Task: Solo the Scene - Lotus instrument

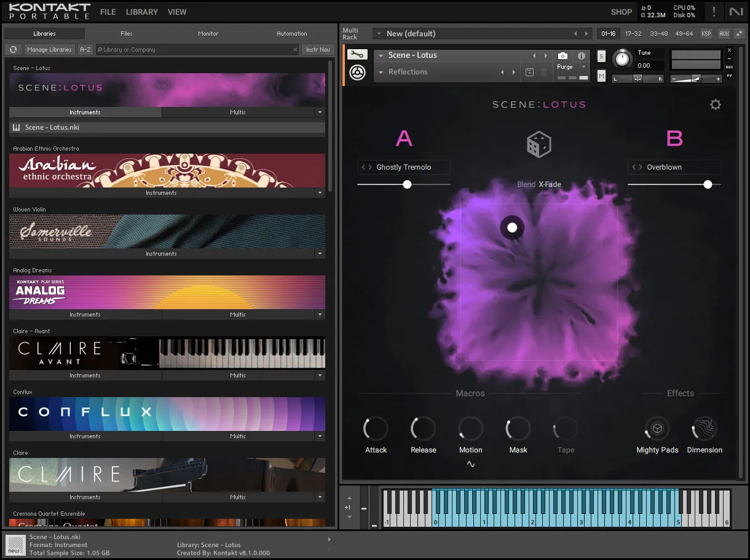Action: click(601, 57)
